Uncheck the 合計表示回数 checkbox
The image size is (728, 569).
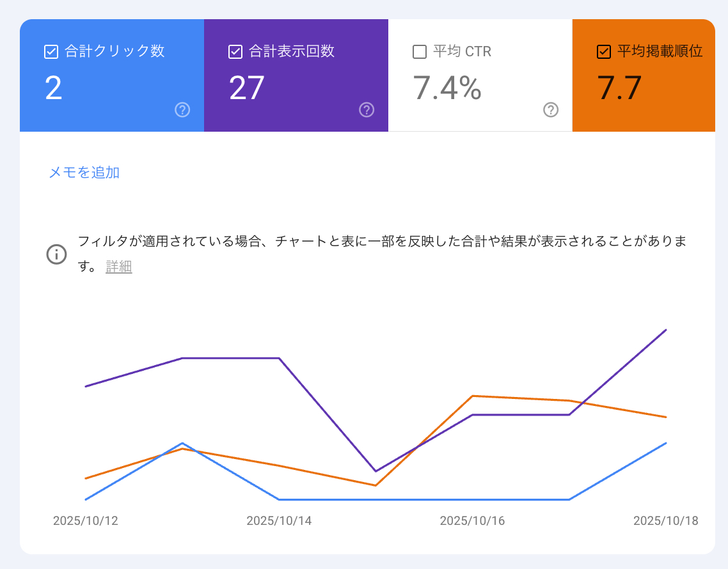[x=235, y=52]
